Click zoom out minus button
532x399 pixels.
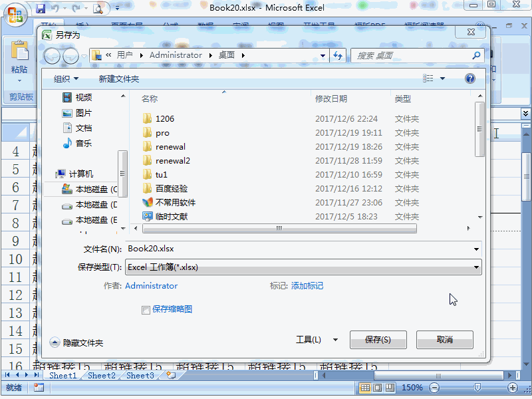pyautogui.click(x=434, y=388)
